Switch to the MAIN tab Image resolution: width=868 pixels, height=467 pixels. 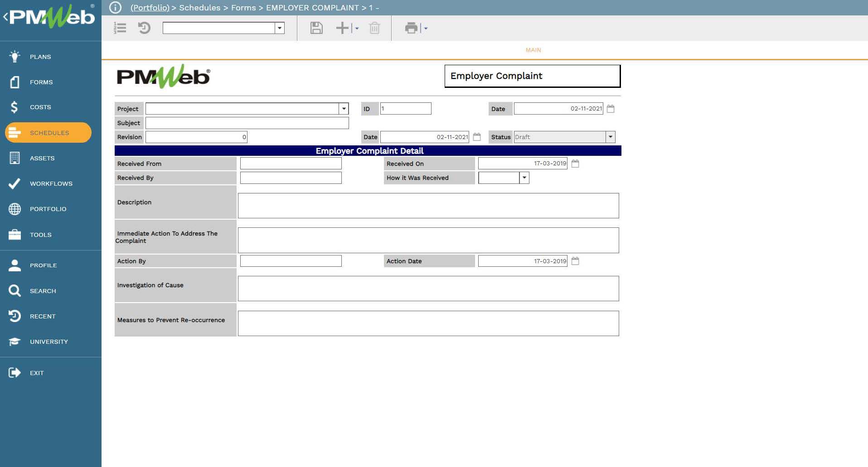point(533,50)
